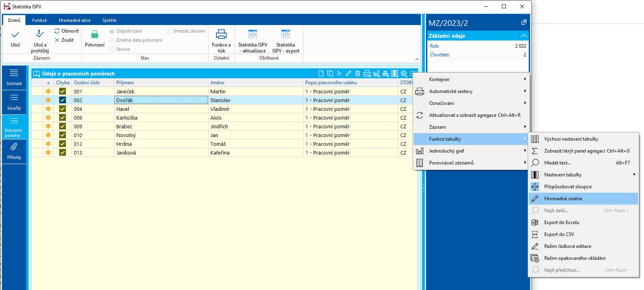Click the Zrušit button
The image size is (644, 290).
tap(64, 40)
